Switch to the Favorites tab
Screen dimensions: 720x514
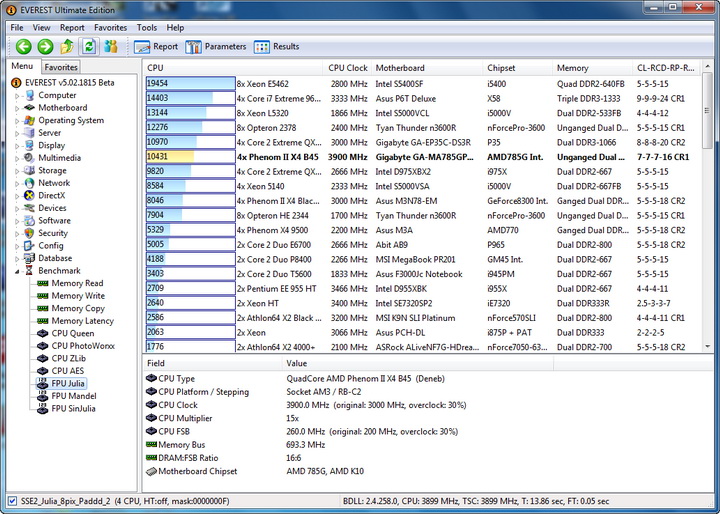point(61,67)
